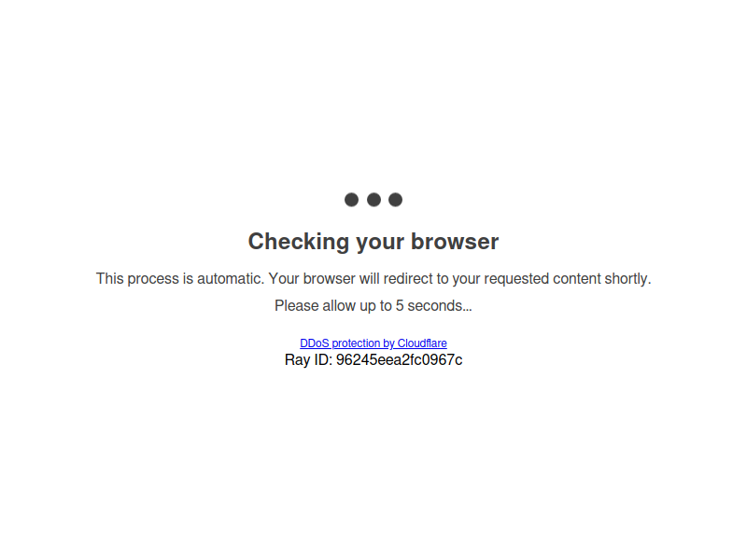Click the word DDoS in the link
The image size is (747, 560).
pos(315,343)
